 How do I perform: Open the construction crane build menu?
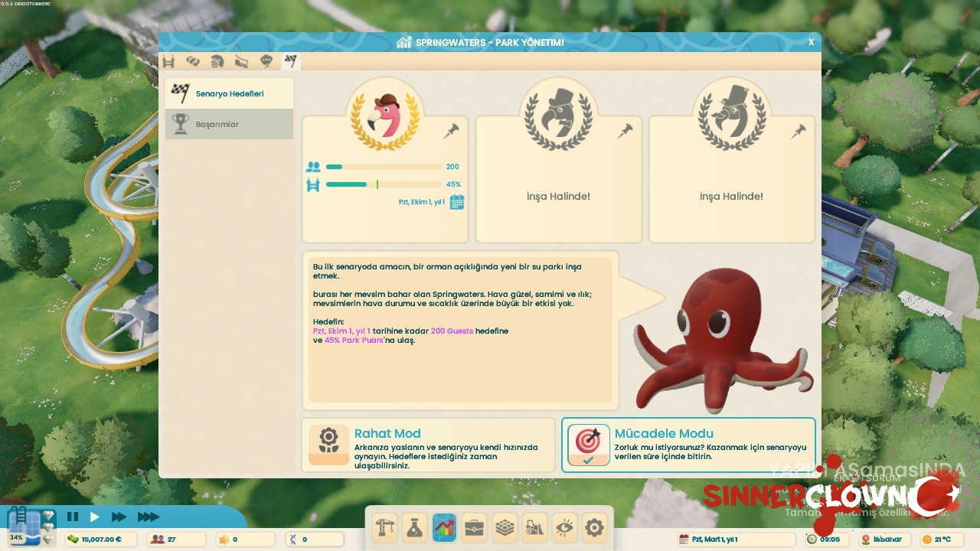(384, 527)
